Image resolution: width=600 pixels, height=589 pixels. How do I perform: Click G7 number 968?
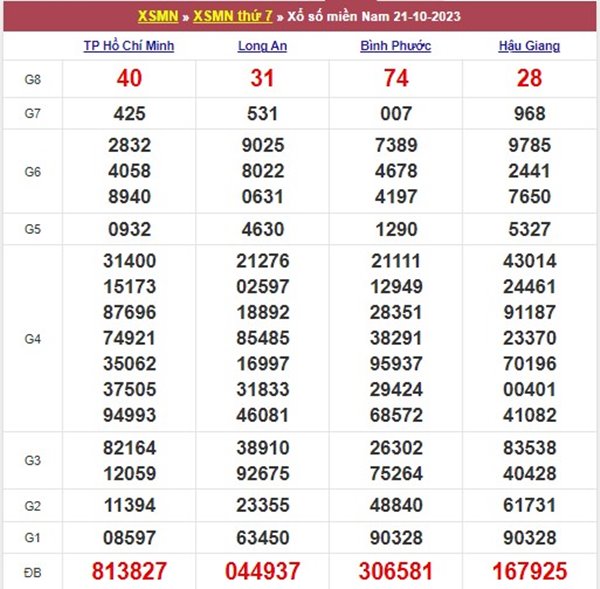530,114
